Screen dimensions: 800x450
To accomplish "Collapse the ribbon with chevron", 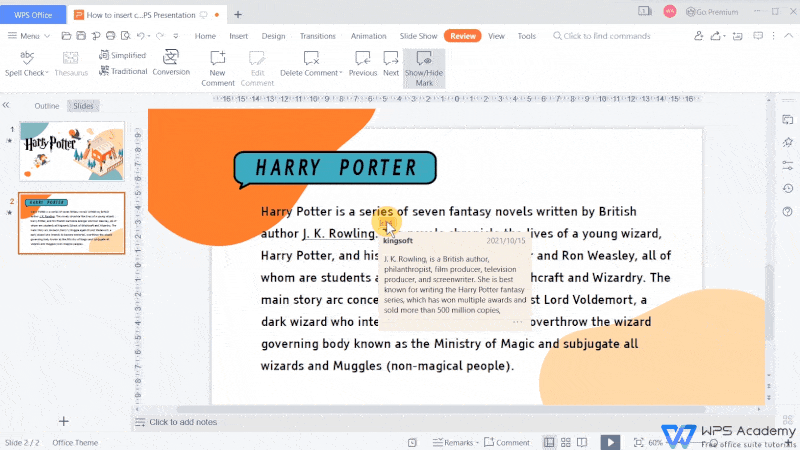I will [789, 36].
